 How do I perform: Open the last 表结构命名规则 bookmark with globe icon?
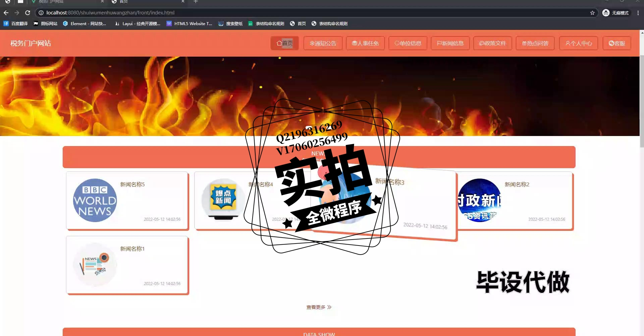[329, 23]
